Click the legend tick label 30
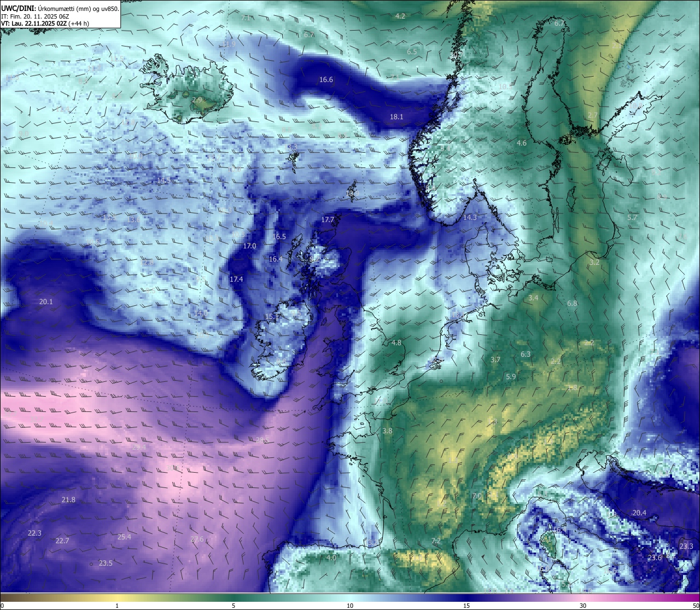 (x=583, y=606)
